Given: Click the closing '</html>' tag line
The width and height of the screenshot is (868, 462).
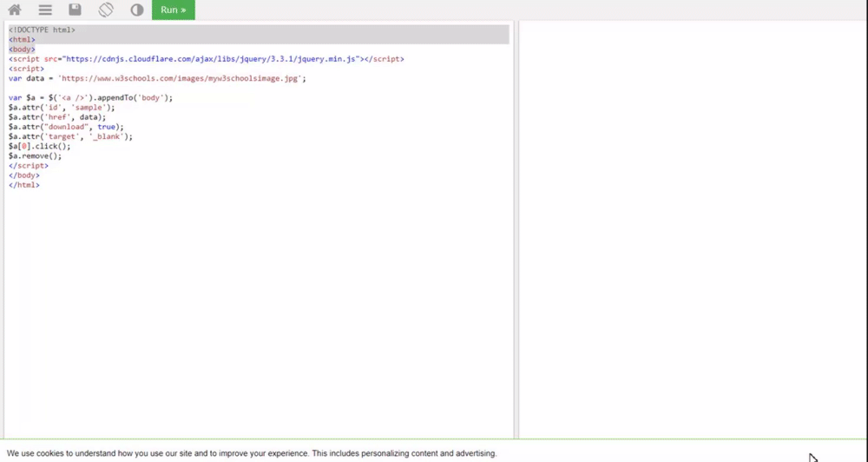Looking at the screenshot, I should coord(24,185).
